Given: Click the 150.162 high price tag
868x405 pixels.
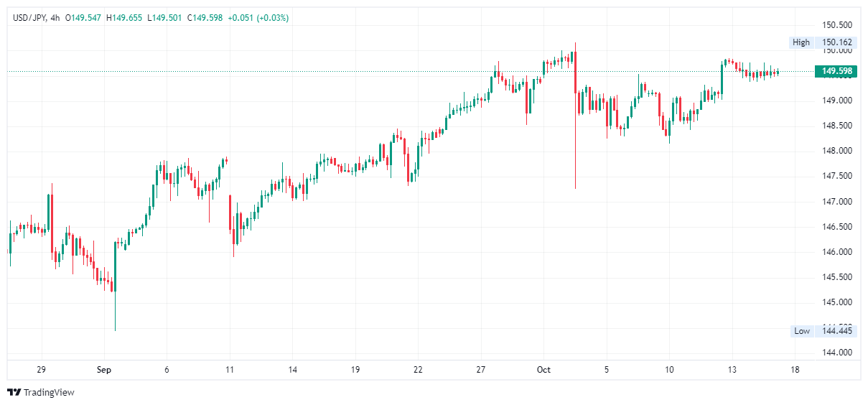Looking at the screenshot, I should click(x=836, y=42).
